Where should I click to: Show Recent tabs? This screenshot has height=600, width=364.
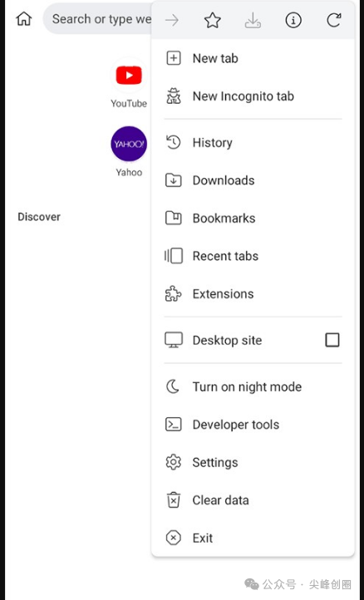tap(253, 256)
